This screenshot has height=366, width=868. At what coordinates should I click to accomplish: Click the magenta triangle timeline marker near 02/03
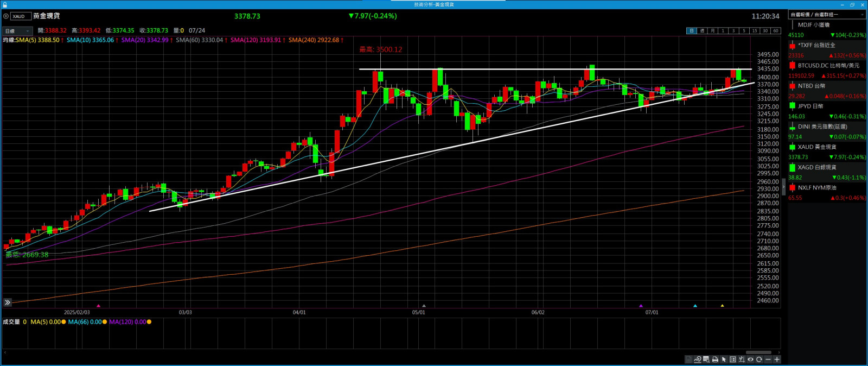tap(98, 306)
